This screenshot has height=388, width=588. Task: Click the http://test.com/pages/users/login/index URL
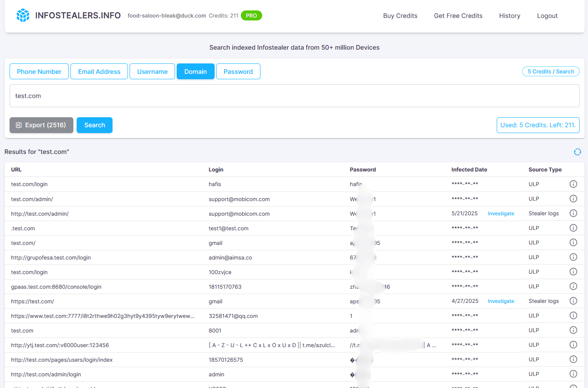(x=62, y=360)
